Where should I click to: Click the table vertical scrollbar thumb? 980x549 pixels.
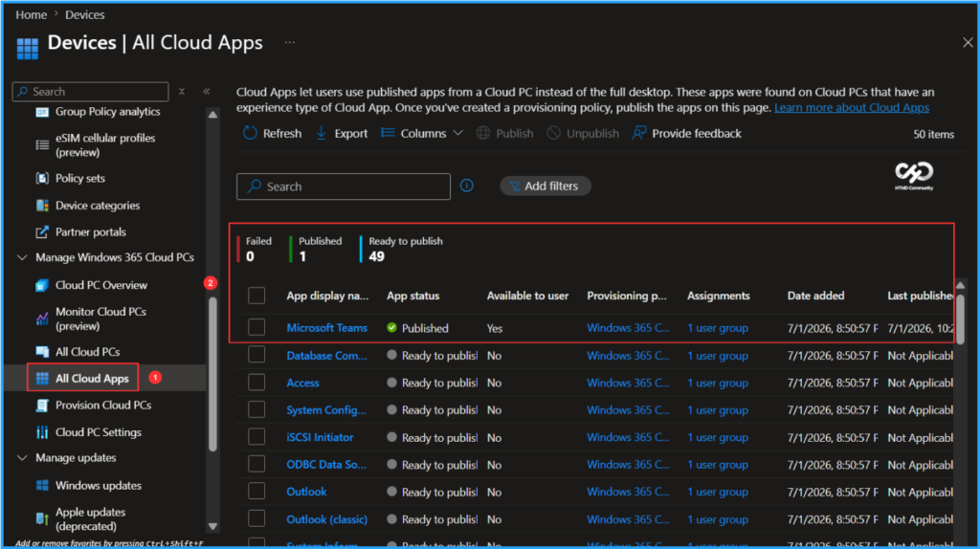(960, 318)
